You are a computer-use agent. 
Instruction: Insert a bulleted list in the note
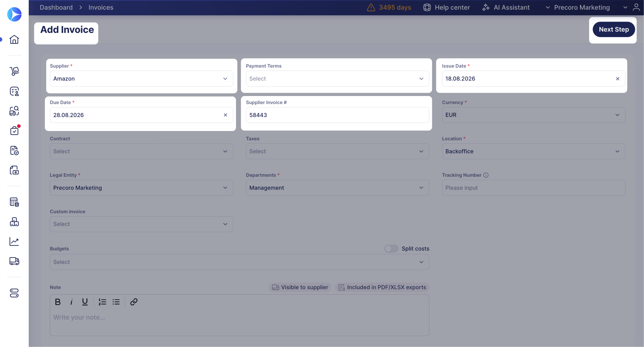click(x=116, y=302)
